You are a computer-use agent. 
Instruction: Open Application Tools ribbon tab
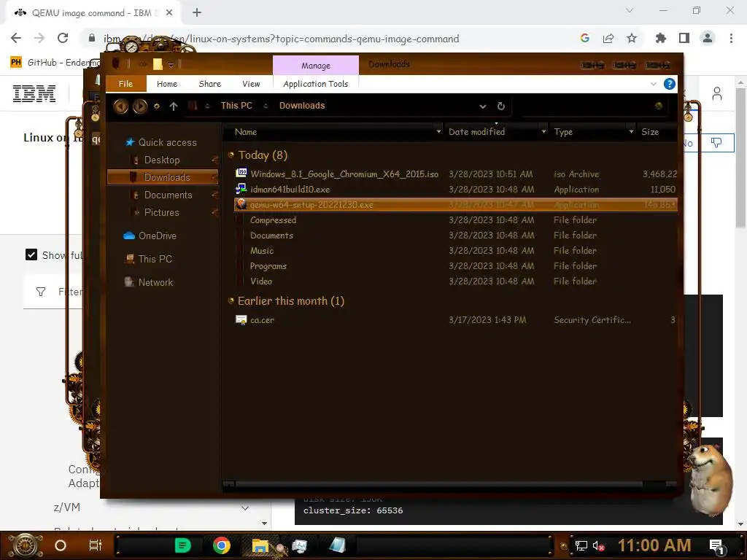pyautogui.click(x=315, y=84)
